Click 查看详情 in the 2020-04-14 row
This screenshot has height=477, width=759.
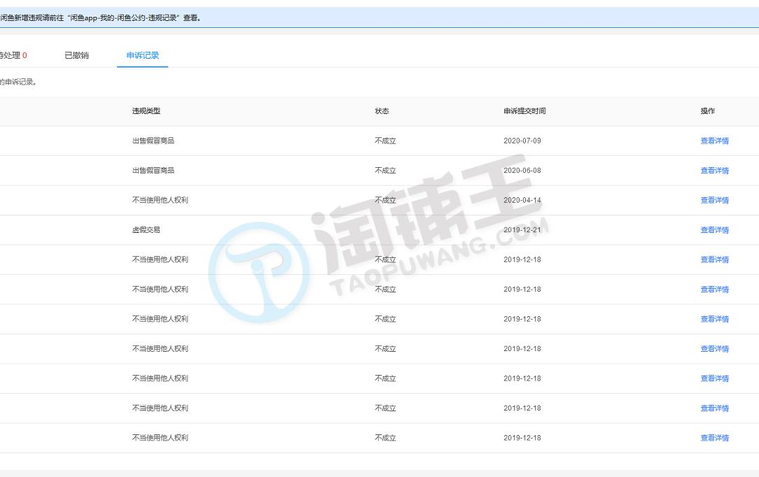(x=714, y=200)
